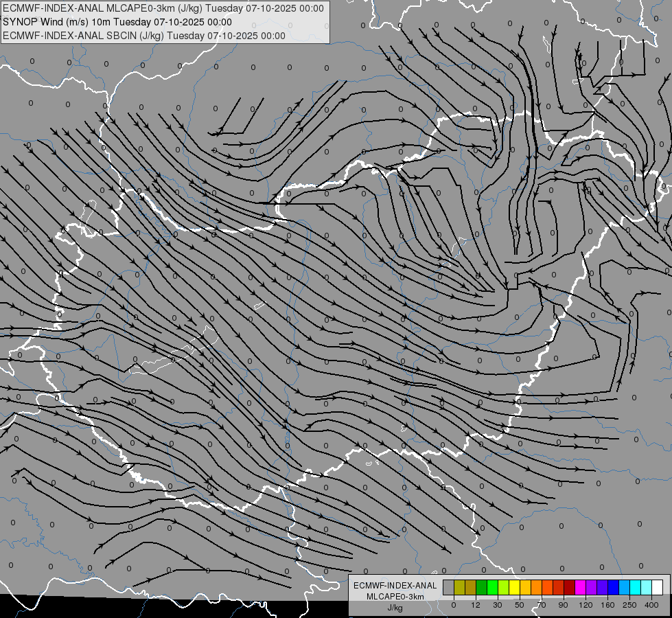The width and height of the screenshot is (672, 618).
Task: Click the 160 tick label on the legend
Action: click(607, 604)
